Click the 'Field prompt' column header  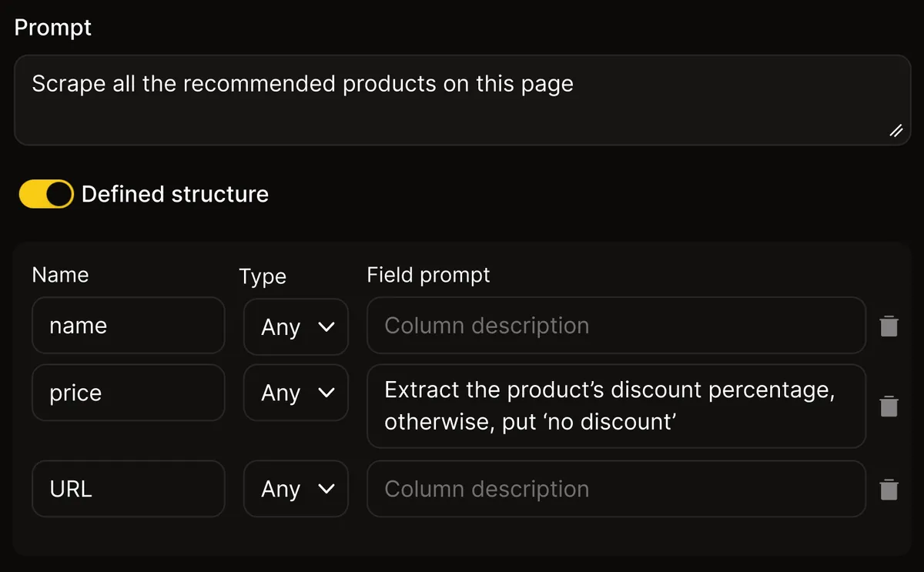(x=428, y=275)
